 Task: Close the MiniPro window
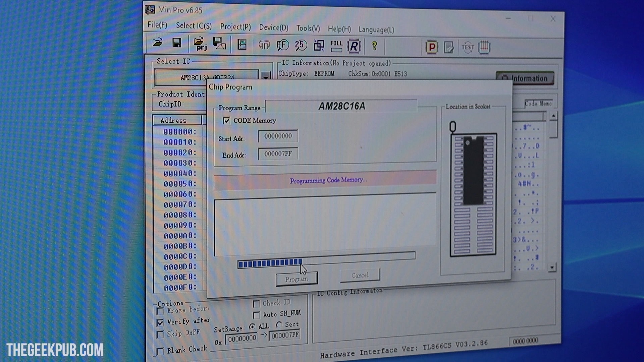click(553, 19)
